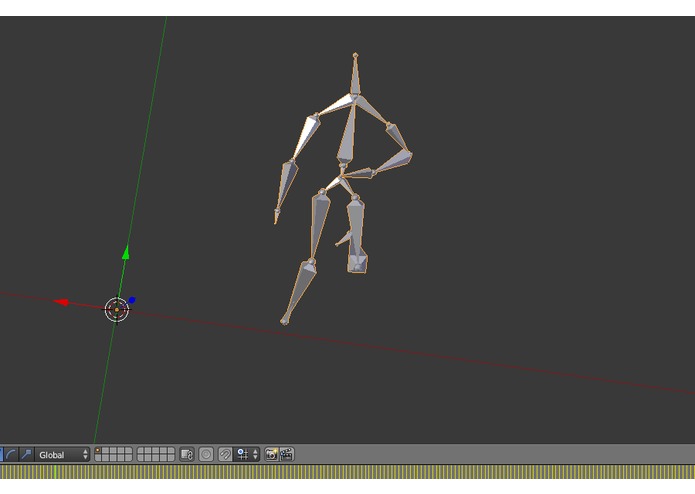
Task: Toggle the active layer with the orange dot
Action: (x=98, y=451)
